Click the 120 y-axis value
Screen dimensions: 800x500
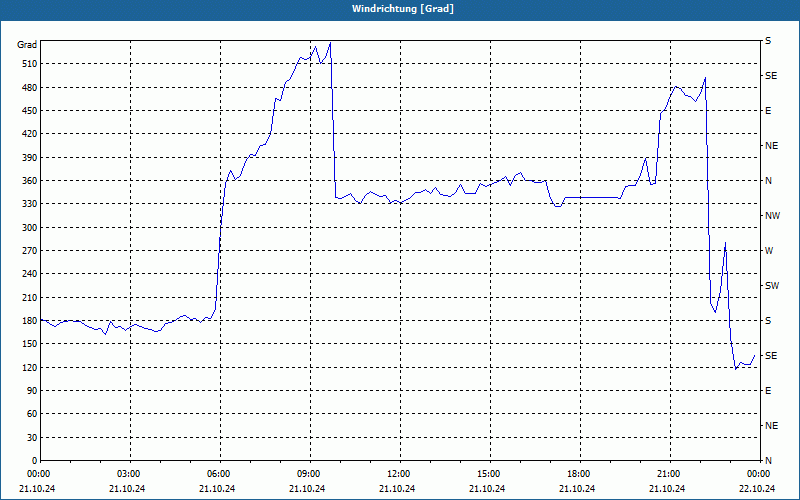30,368
